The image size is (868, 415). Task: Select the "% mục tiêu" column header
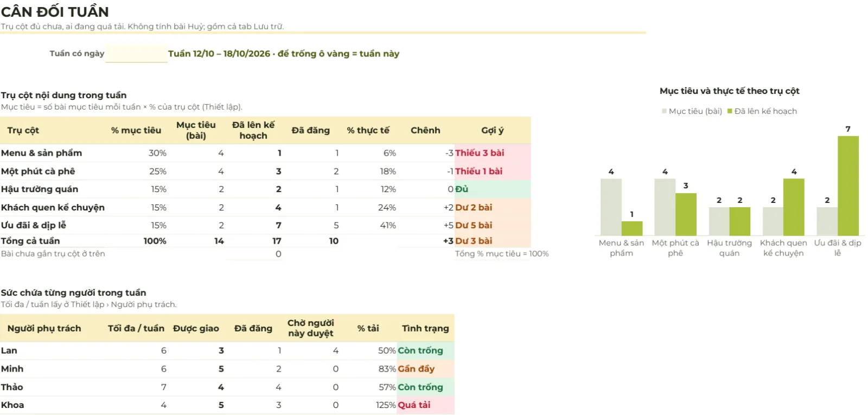(136, 130)
